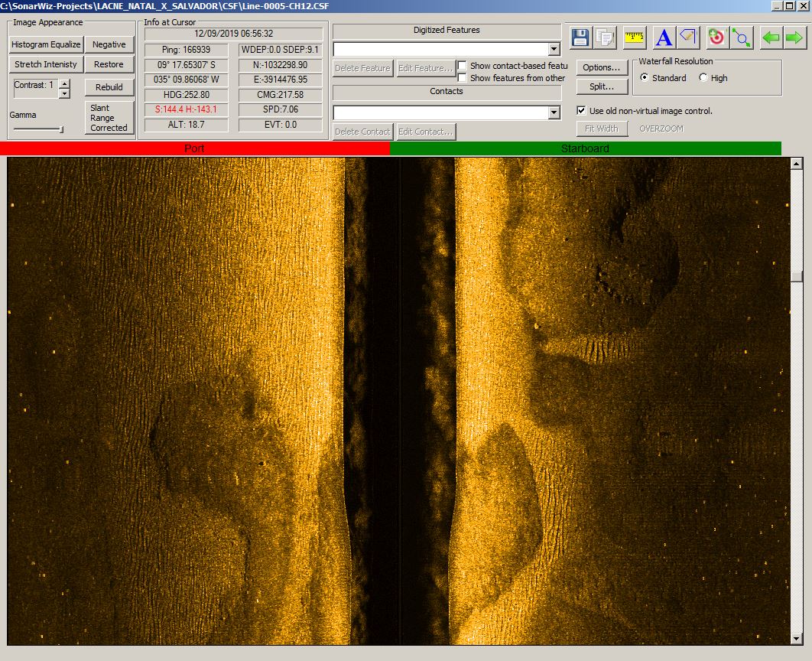Go to previous file with left green arrow

coord(771,37)
